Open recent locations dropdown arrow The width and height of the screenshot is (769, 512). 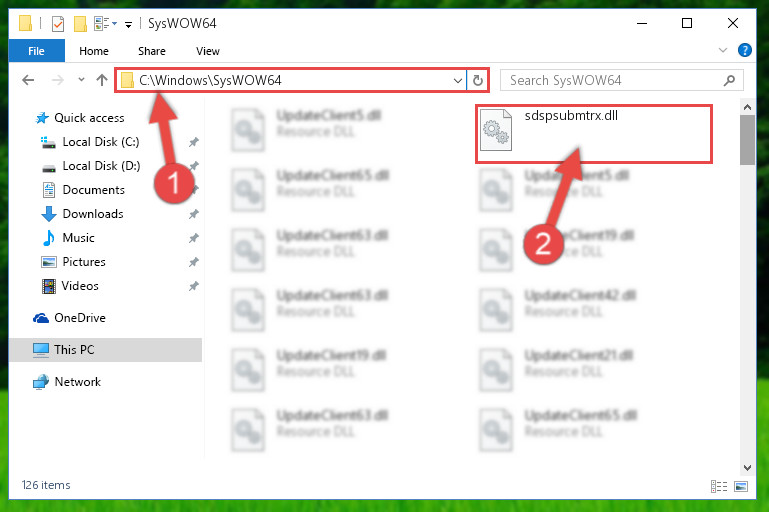tap(81, 79)
